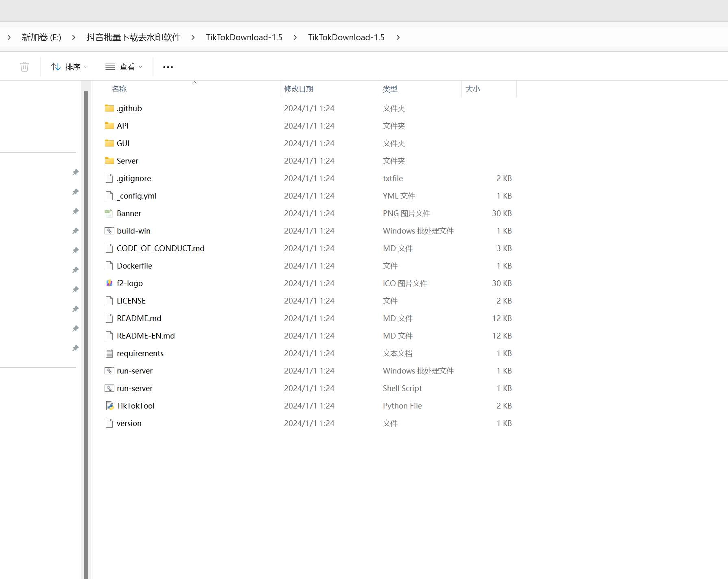Select the API folder icon

click(x=109, y=126)
